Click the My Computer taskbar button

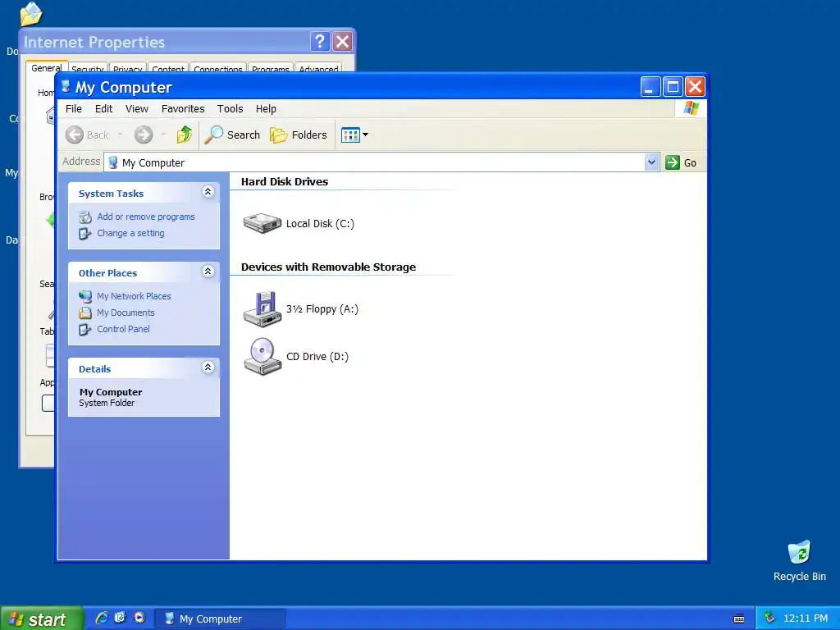tap(220, 619)
